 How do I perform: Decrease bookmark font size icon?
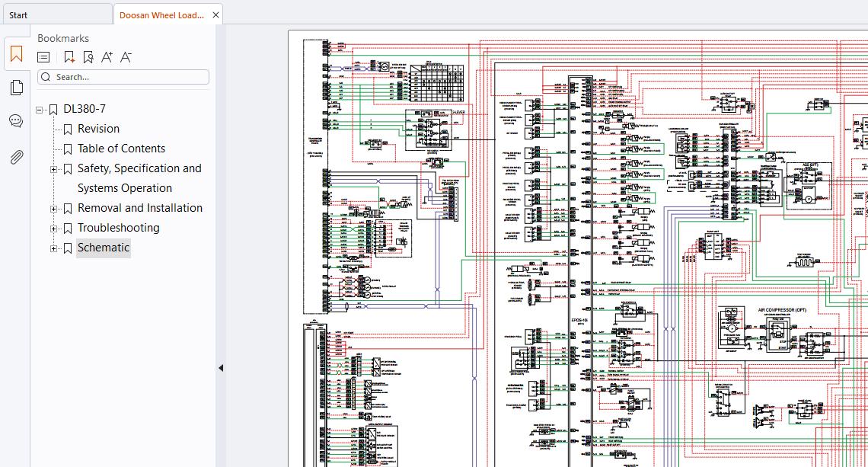point(126,57)
